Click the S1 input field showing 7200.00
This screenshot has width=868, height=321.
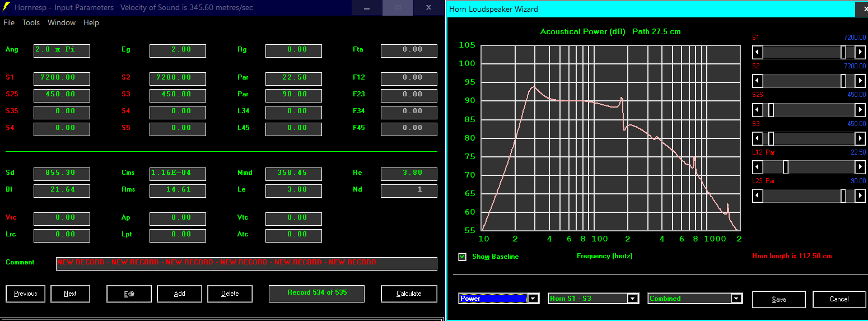coord(62,78)
